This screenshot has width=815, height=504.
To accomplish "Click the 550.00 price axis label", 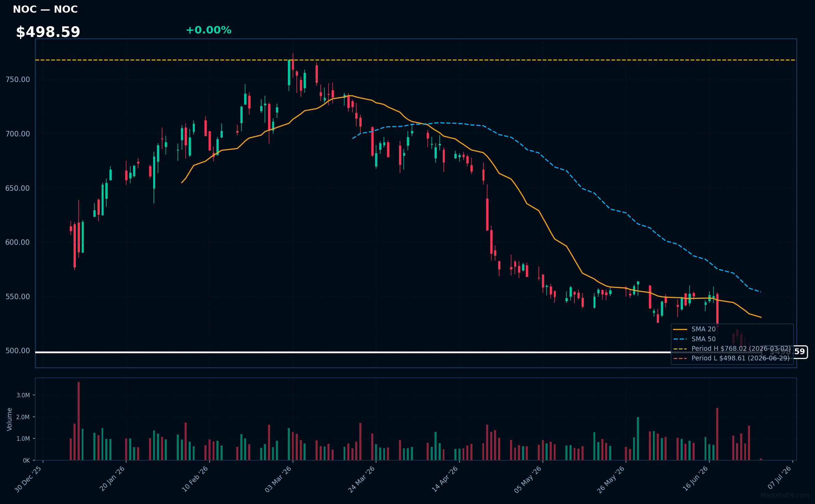I will tap(17, 296).
